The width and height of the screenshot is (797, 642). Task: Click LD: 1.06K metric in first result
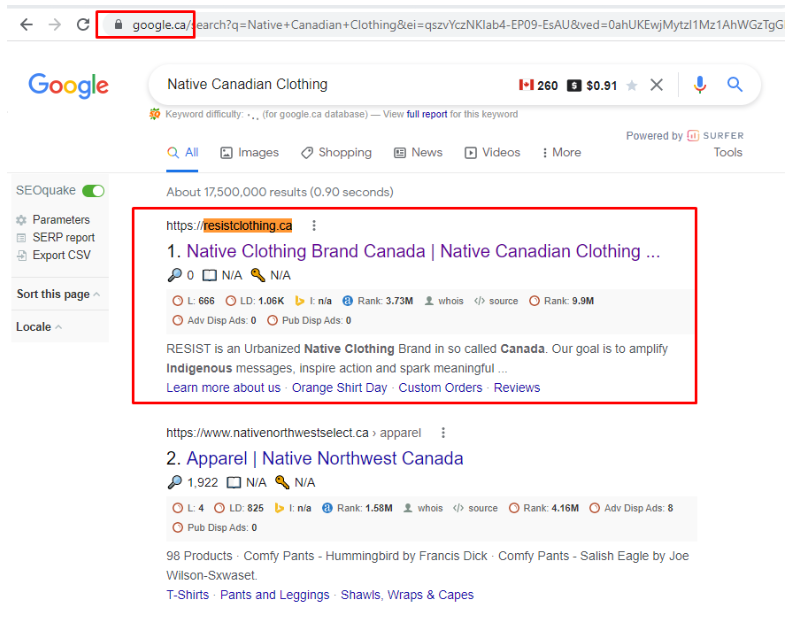(255, 301)
